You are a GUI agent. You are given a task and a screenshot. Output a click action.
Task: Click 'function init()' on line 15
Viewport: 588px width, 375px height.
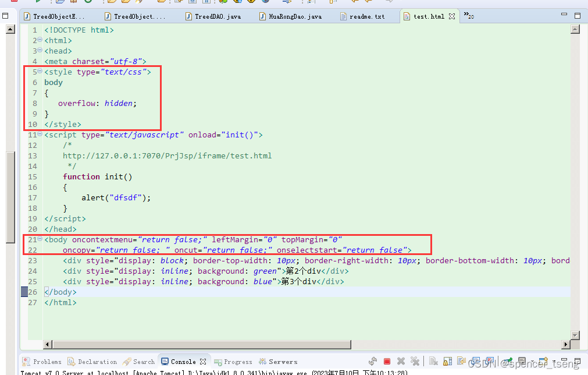point(98,177)
